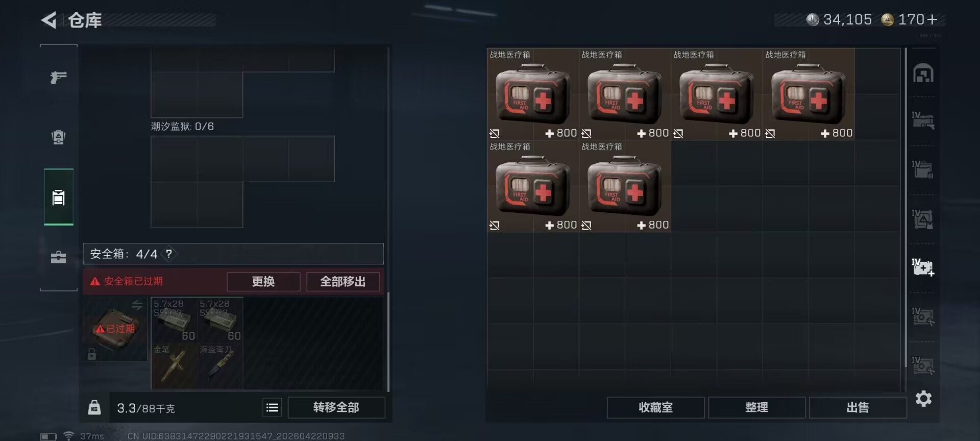
Task: Open the armor vest category in sidebar
Action: (x=58, y=137)
